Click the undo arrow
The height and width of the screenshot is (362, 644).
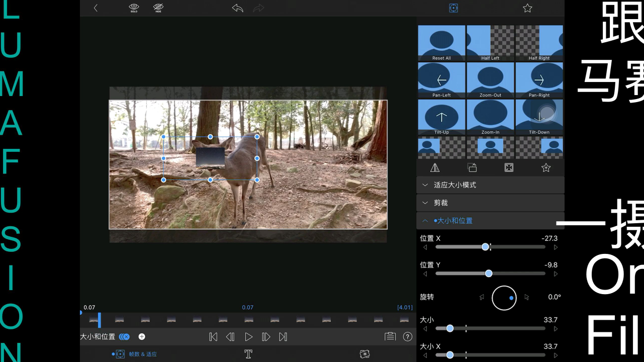(x=237, y=8)
